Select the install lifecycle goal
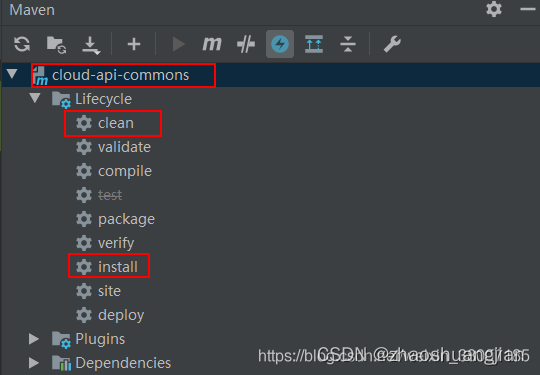 (118, 267)
